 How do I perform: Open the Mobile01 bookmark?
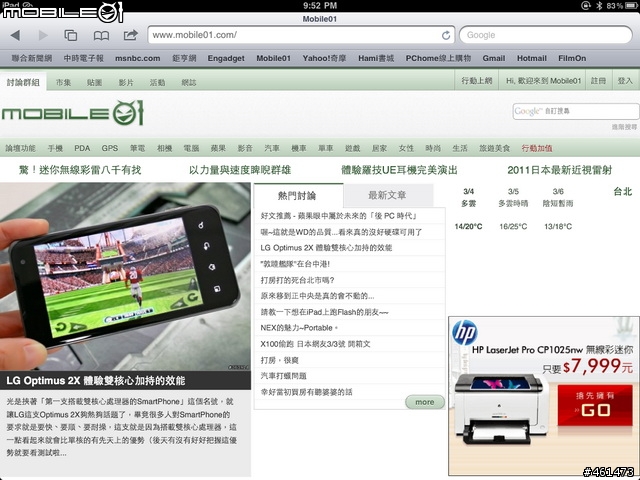pyautogui.click(x=273, y=58)
